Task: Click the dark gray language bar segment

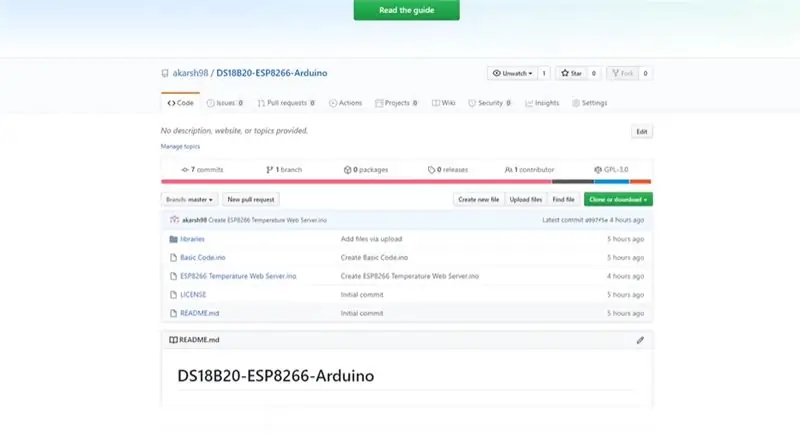Action: (x=572, y=182)
